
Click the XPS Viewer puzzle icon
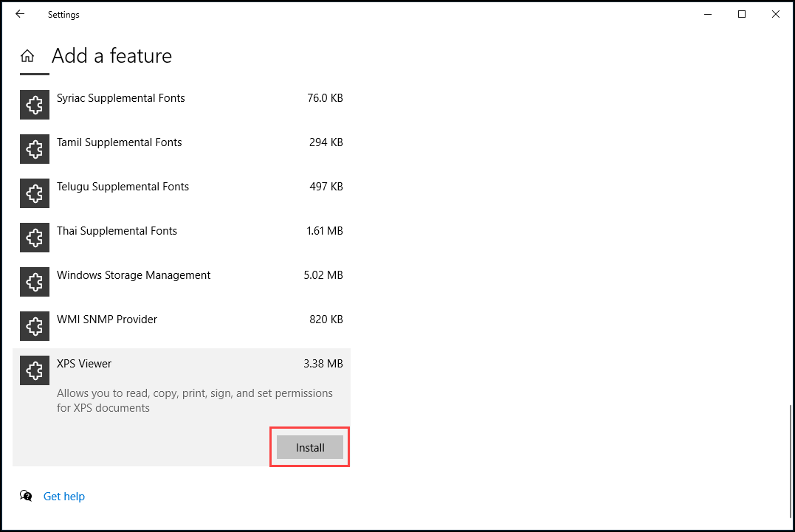[35, 370]
